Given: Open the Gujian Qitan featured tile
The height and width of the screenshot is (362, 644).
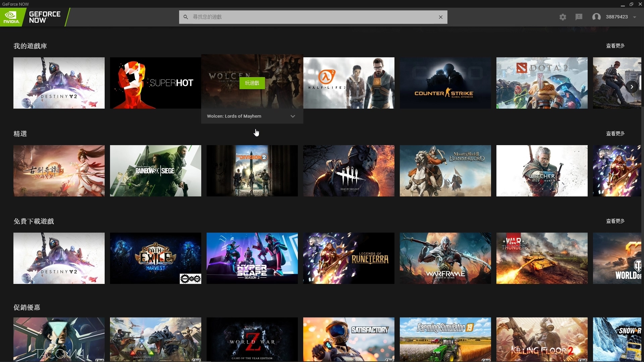Looking at the screenshot, I should pos(59,171).
